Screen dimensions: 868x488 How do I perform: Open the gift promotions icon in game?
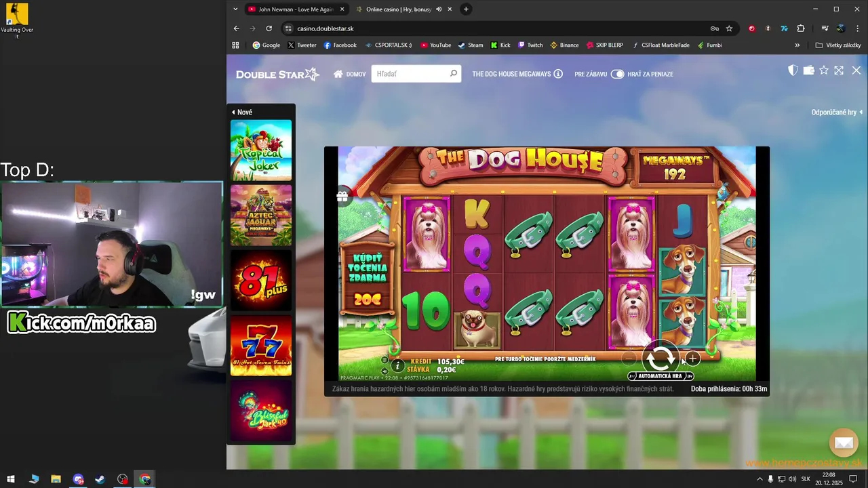(342, 197)
